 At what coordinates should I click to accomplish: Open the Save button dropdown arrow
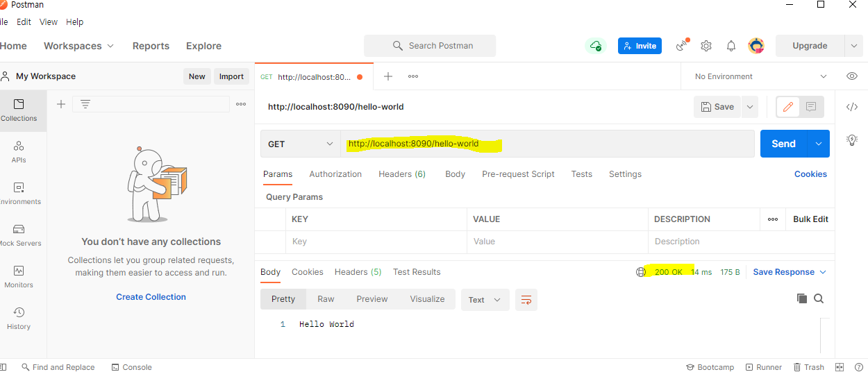(749, 107)
